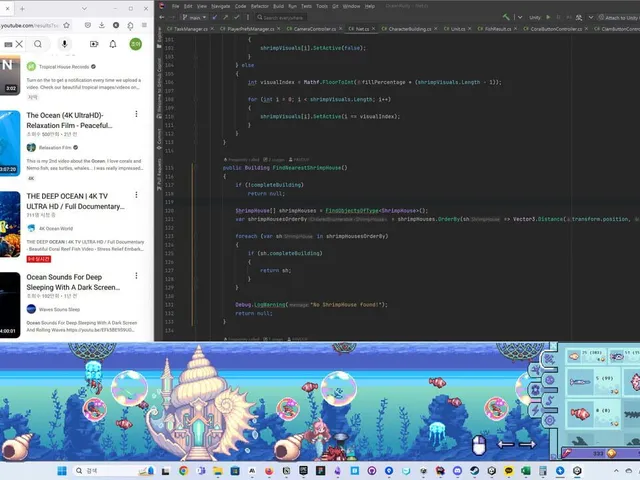
Task: Open the main git branch dropdown
Action: click(x=194, y=17)
